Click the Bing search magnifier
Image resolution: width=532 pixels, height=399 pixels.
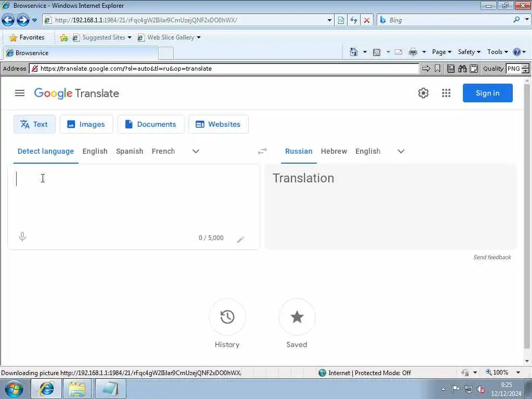(517, 20)
